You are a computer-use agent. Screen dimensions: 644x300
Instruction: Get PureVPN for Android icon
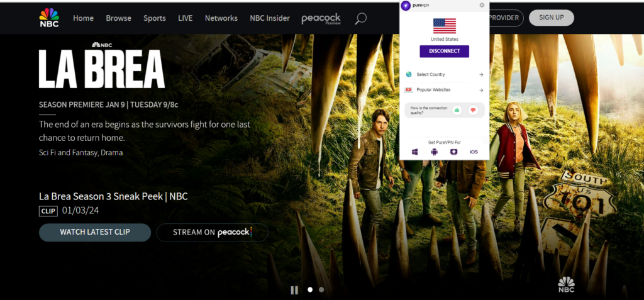(434, 152)
